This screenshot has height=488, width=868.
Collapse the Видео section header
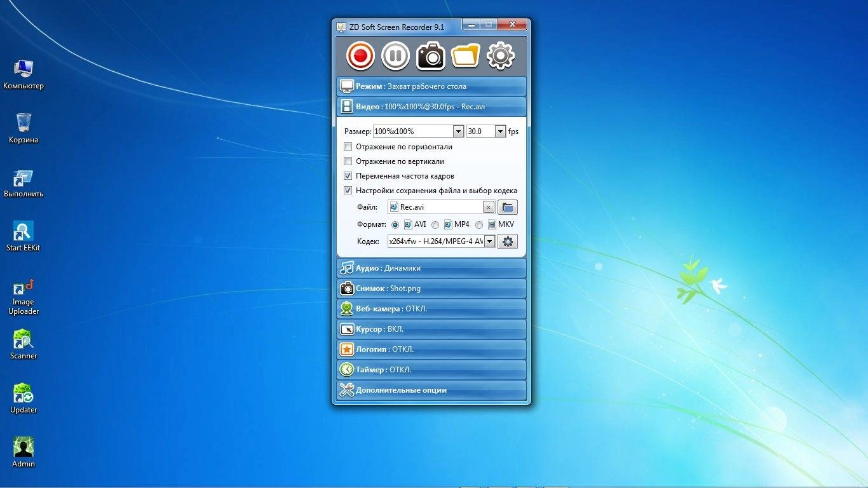(x=431, y=107)
